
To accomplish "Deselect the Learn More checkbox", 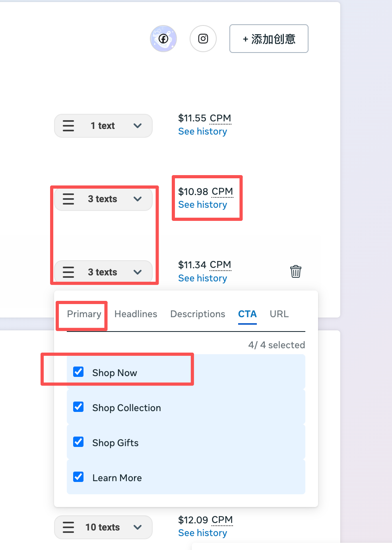I will (79, 477).
